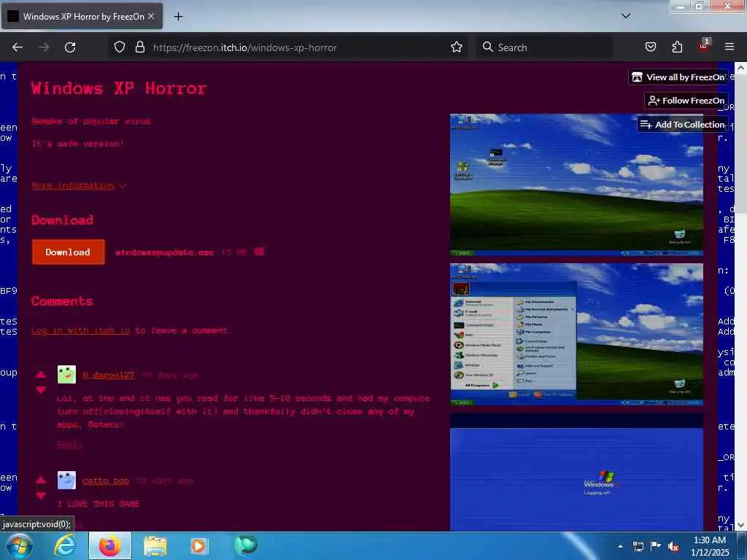Screen dimensions: 747x560
Task: Open the green round taskbar app
Action: point(245,545)
